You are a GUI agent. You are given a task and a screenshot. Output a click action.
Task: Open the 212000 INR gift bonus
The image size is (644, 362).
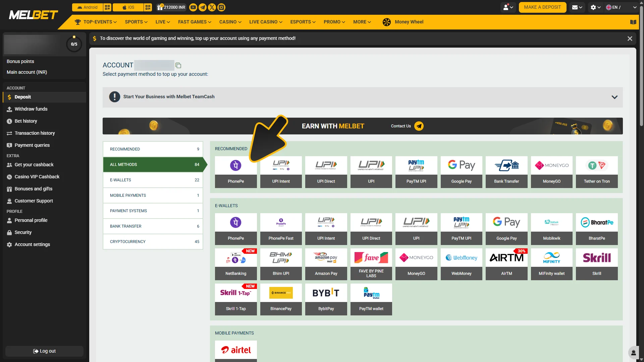tap(171, 7)
